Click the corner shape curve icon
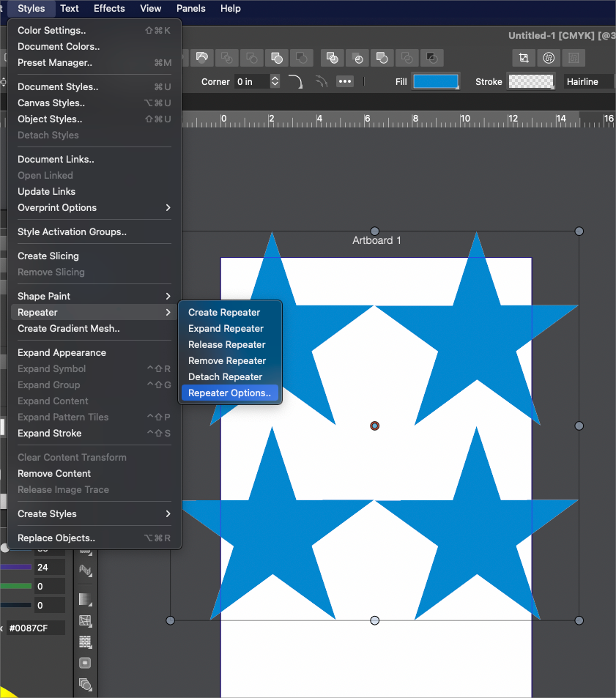Screen dimensions: 616x698 pyautogui.click(x=296, y=81)
